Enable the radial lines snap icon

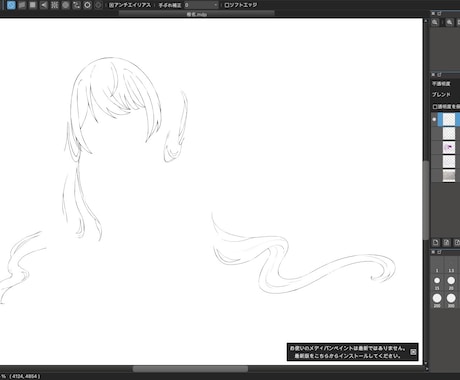click(x=55, y=5)
